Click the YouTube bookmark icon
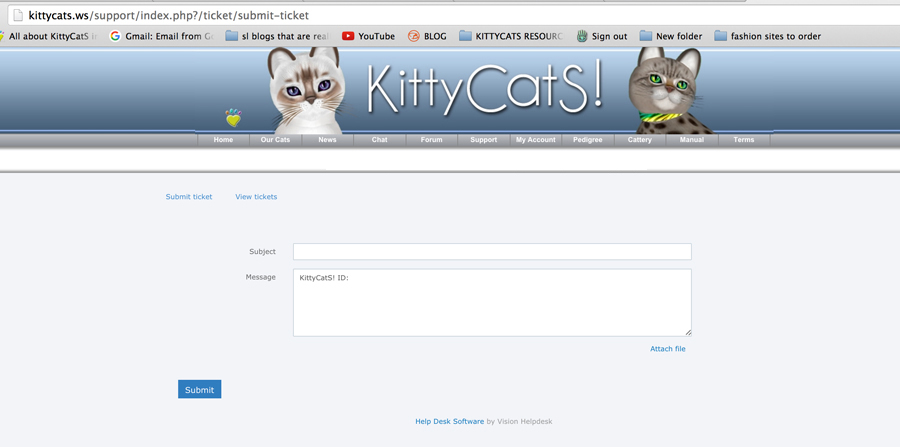 (x=348, y=36)
